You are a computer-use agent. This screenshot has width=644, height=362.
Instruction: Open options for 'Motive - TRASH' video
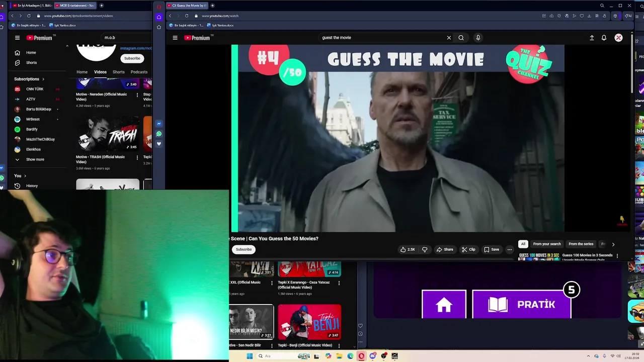[x=137, y=158]
